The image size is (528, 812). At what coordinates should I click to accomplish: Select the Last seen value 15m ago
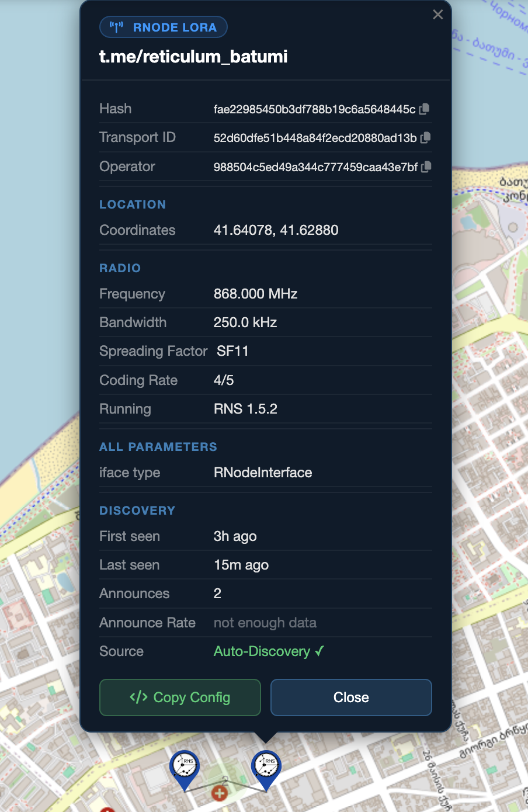241,565
